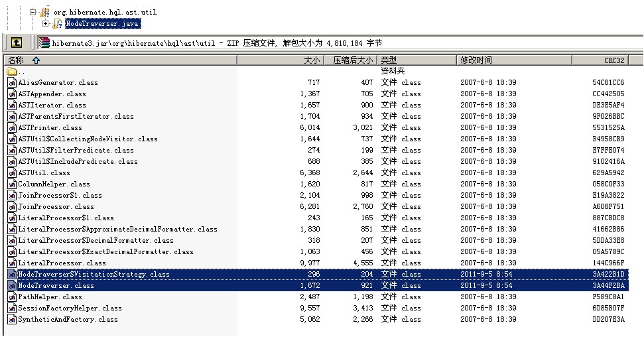Select ASTUtil$CollectingNodeVisitor.class file name
The height and width of the screenshot is (337, 644).
pyautogui.click(x=88, y=139)
